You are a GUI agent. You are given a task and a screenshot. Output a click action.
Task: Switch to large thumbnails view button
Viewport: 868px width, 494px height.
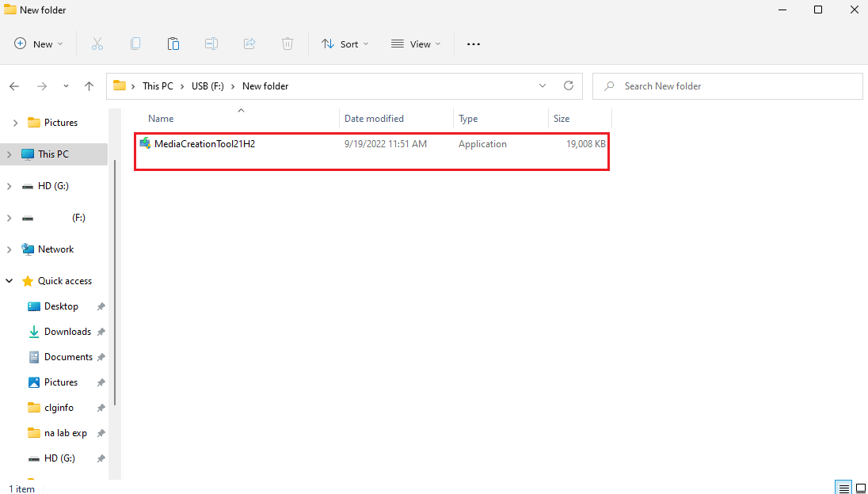click(x=860, y=488)
